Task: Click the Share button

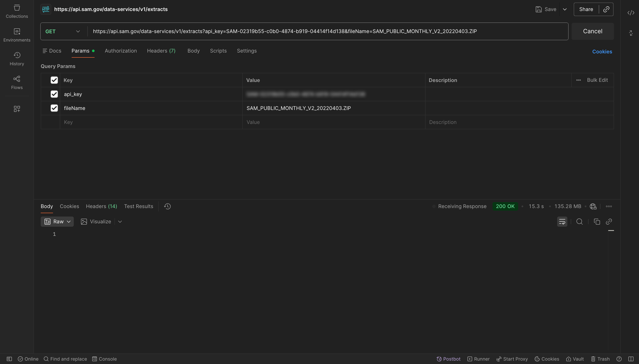Action: coord(586,9)
